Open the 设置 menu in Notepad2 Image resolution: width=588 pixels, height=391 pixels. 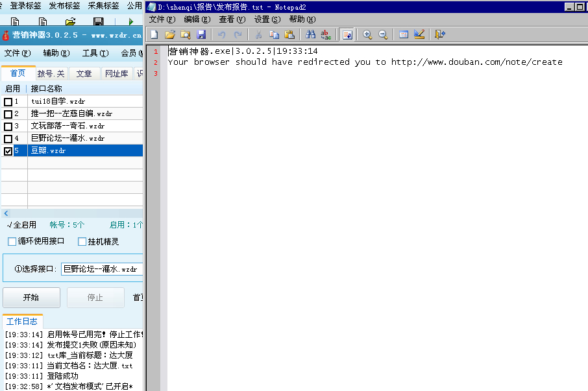pyautogui.click(x=266, y=19)
